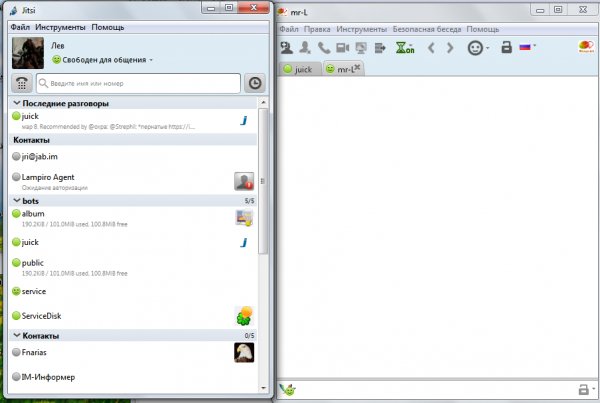
Task: Select contact jri@jab.im
Action: [132, 157]
